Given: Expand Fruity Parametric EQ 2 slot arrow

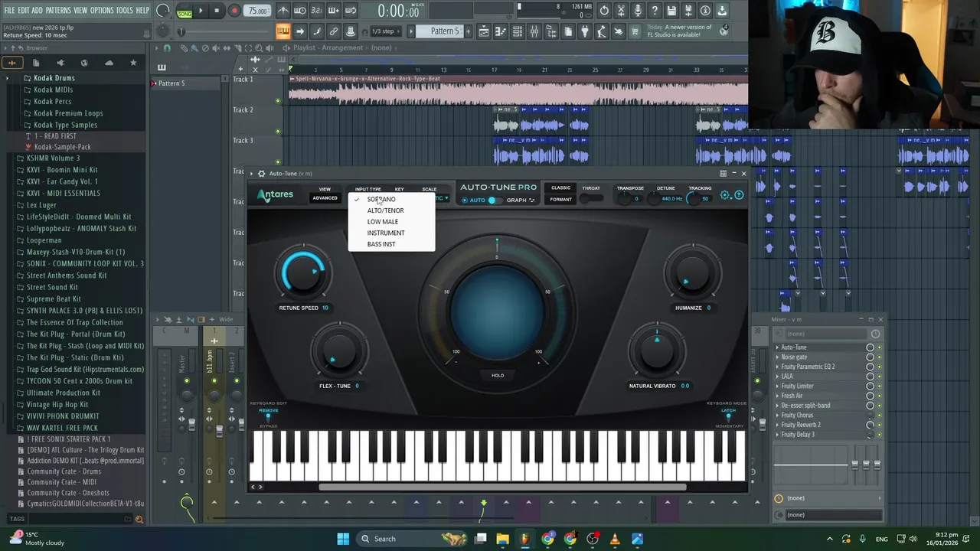Looking at the screenshot, I should 777,367.
